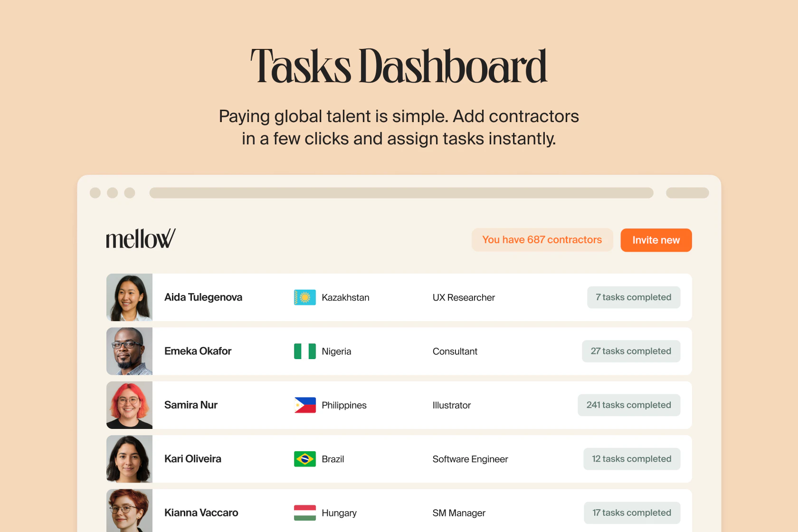View Aida's 7 tasks completed badge
The height and width of the screenshot is (532, 798).
click(x=634, y=297)
